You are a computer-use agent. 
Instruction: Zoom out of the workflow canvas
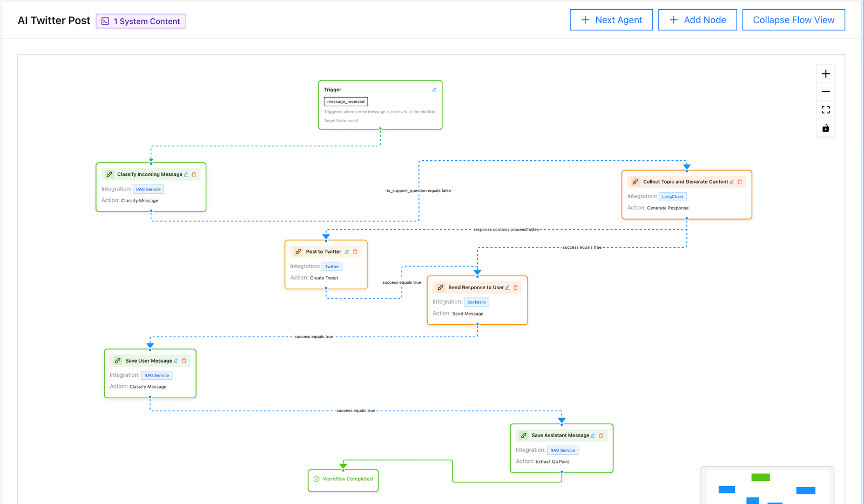point(825,91)
